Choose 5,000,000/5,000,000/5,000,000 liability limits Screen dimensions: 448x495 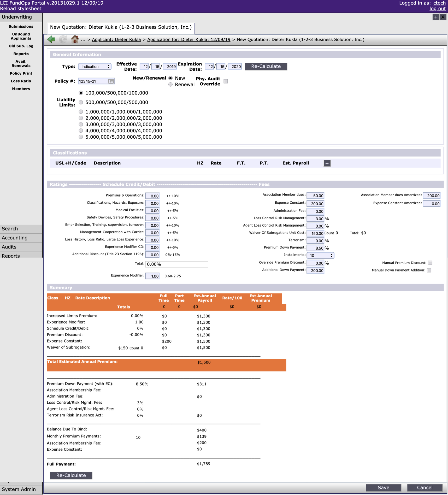pos(81,137)
